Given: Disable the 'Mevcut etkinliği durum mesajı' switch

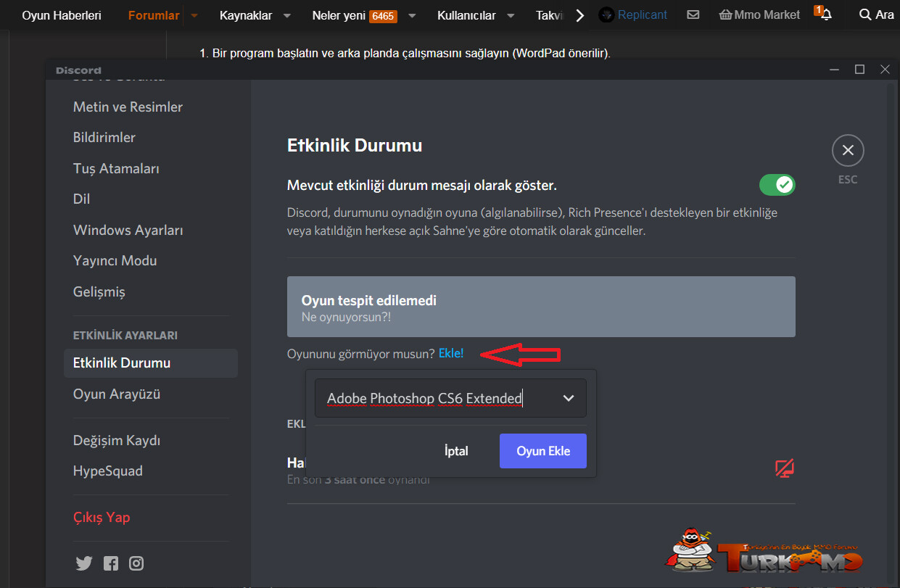Looking at the screenshot, I should [x=777, y=185].
